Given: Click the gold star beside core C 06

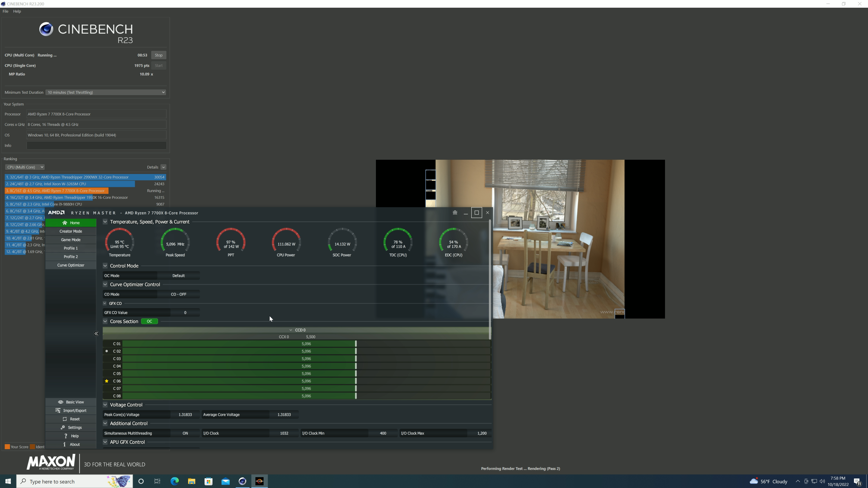Looking at the screenshot, I should click(x=107, y=381).
